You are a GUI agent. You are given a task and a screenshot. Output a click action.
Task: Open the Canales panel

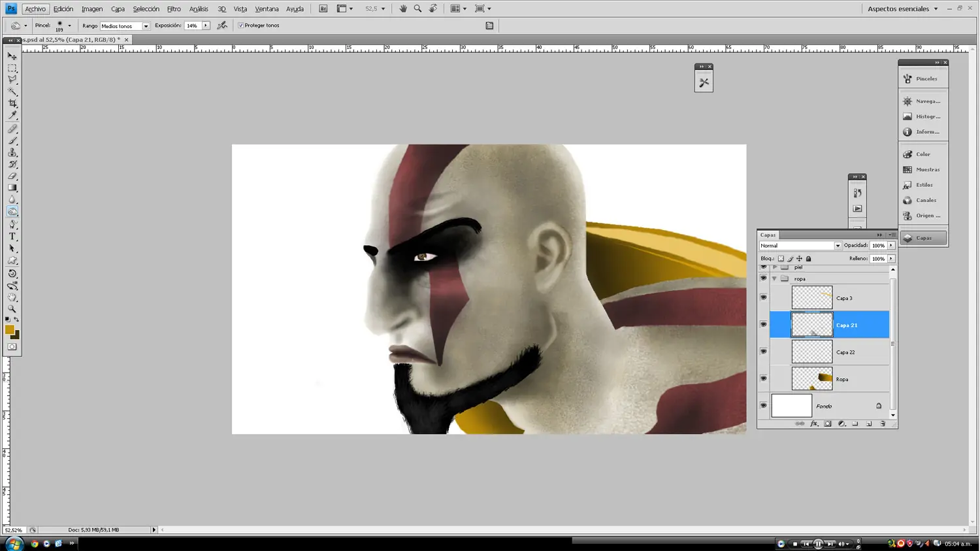[x=923, y=200]
